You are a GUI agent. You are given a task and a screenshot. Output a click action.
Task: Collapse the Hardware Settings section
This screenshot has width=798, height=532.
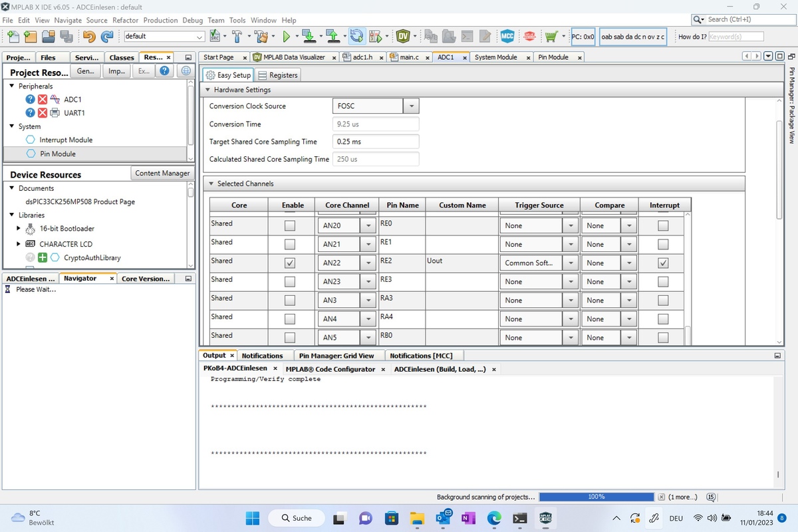click(x=208, y=90)
